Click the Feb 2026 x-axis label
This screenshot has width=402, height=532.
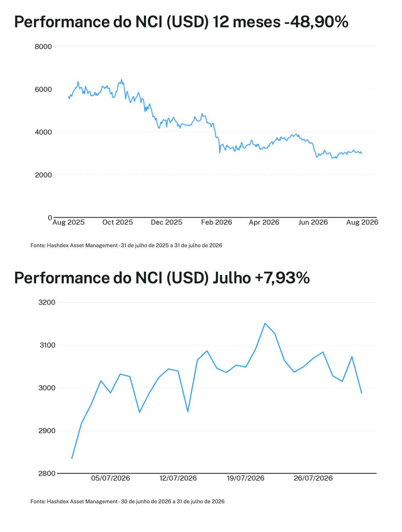pos(217,222)
